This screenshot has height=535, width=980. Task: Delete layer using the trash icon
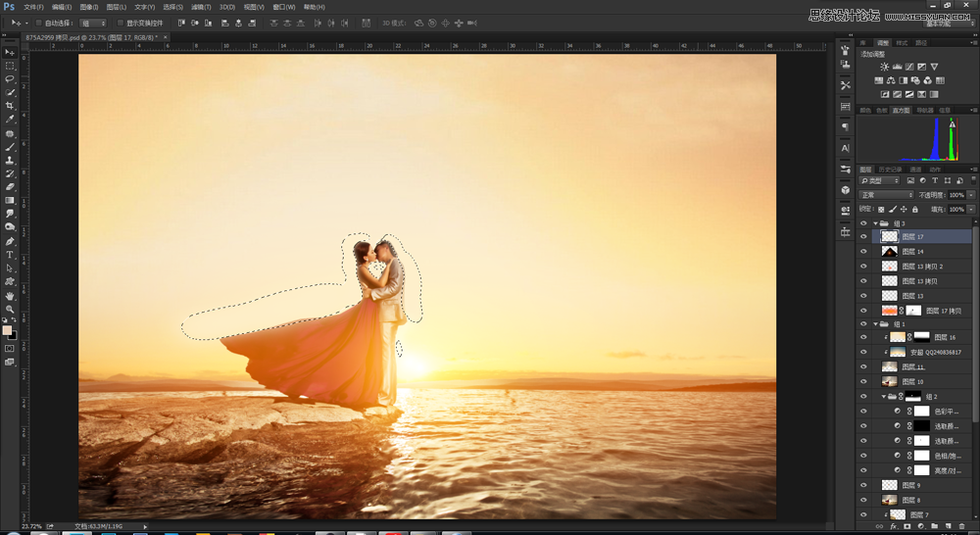[962, 527]
